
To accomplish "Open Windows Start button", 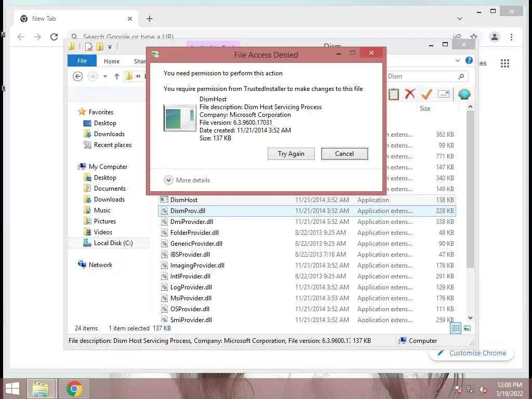I will pyautogui.click(x=12, y=389).
